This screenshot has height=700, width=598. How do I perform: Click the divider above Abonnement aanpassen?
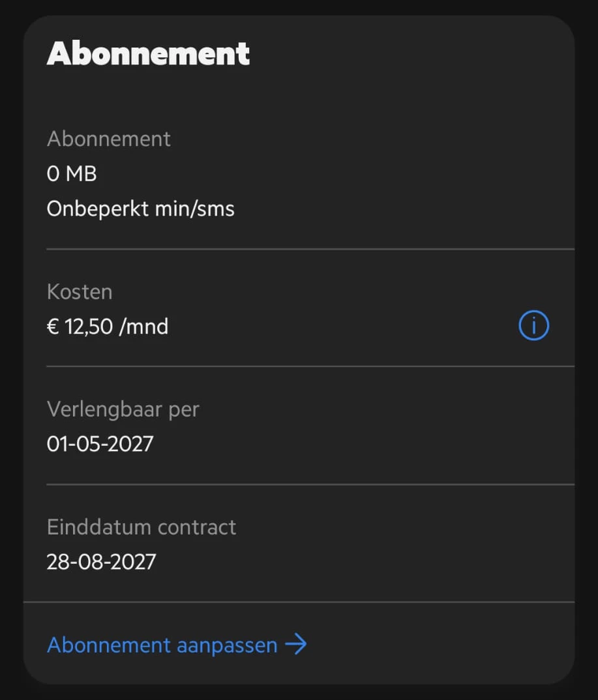point(299,602)
